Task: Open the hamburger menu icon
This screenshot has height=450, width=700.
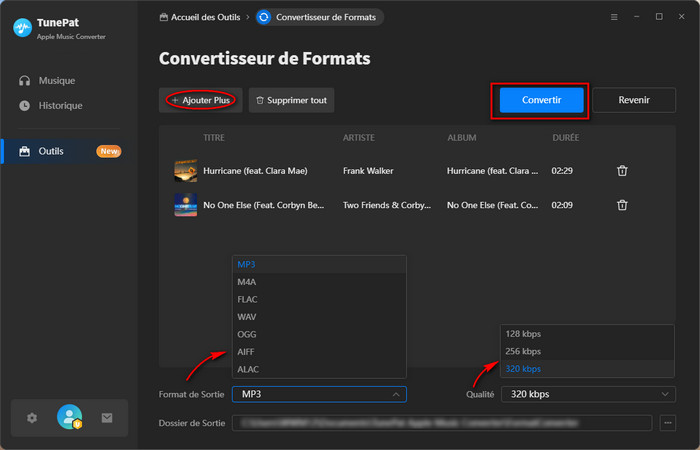Action: pos(614,17)
